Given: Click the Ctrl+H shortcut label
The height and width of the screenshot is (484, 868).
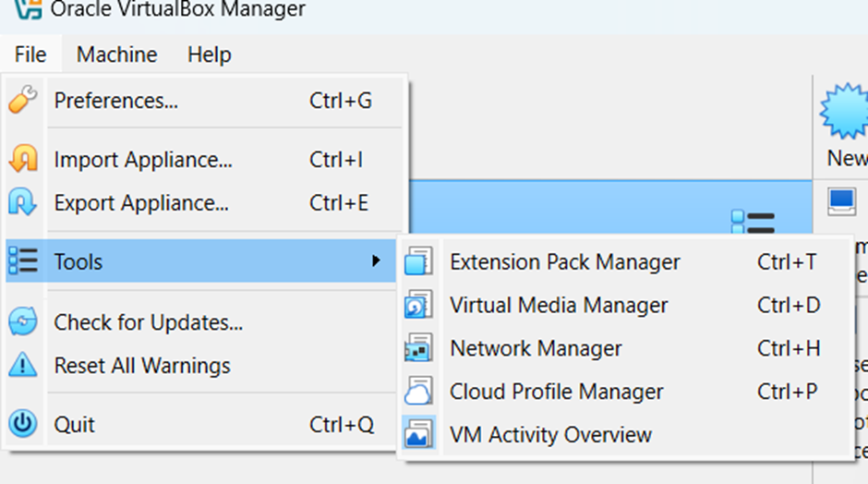Looking at the screenshot, I should [789, 348].
